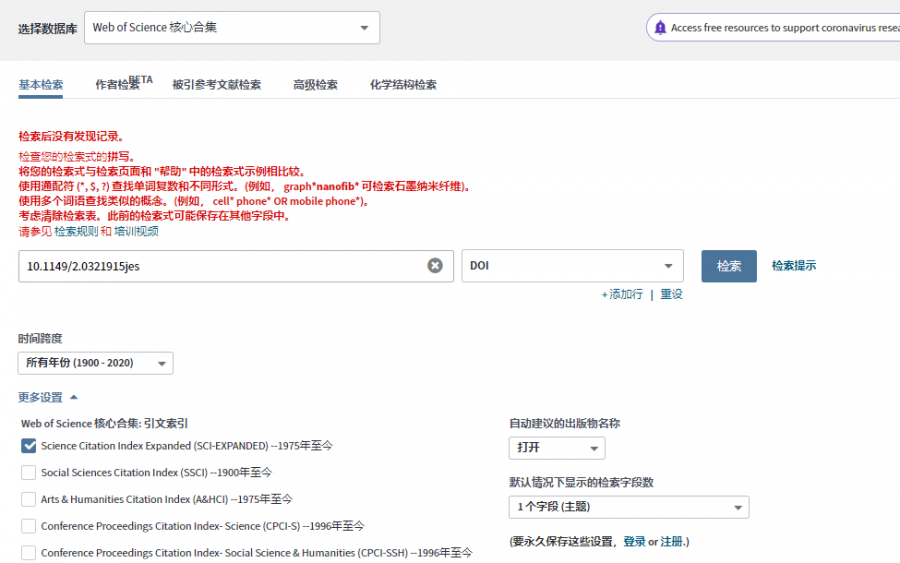Screen dimensions: 900x563
Task: Open the 打开 auto-suggest publication dropdown
Action: (557, 448)
